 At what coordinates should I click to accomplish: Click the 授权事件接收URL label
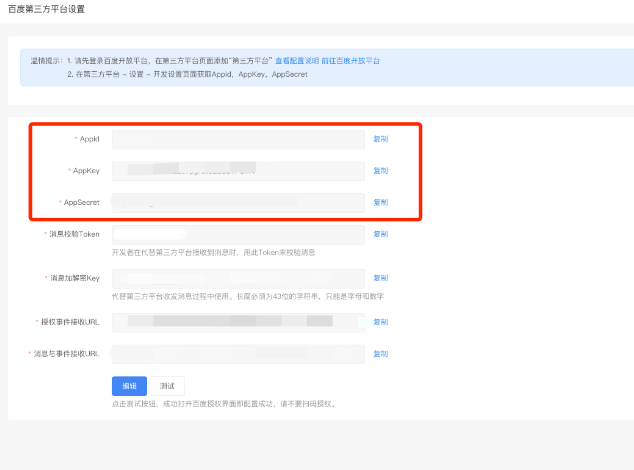[x=70, y=322]
